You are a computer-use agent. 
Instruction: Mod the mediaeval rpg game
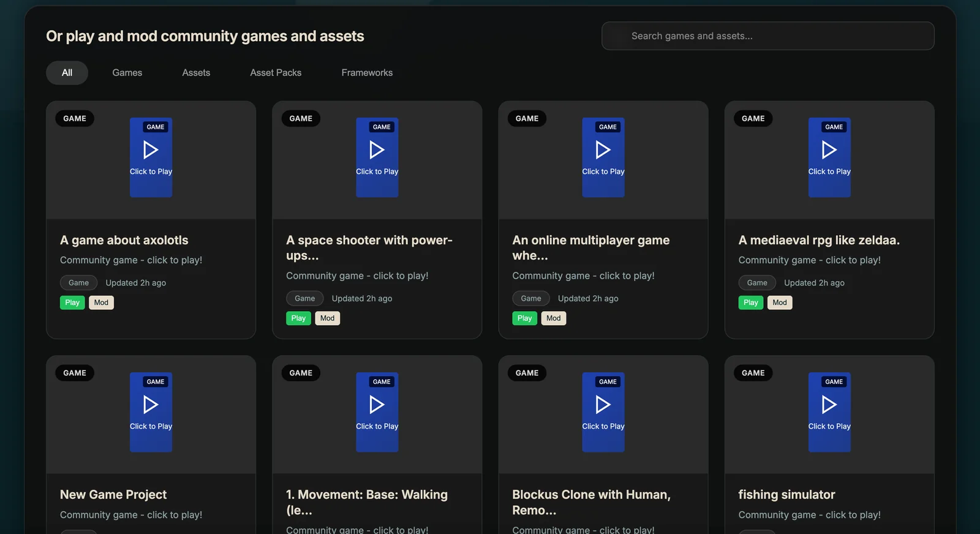click(x=780, y=303)
